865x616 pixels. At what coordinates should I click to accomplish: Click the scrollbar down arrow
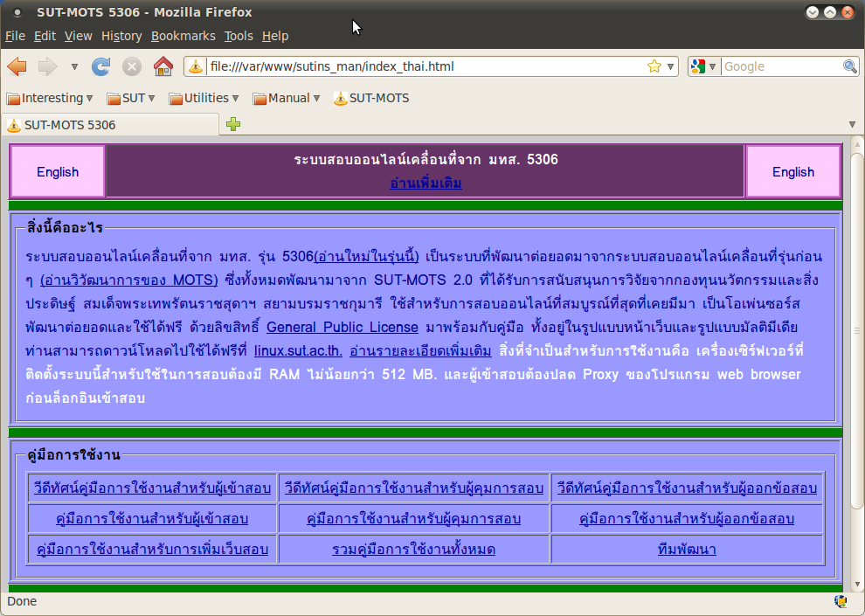point(857,585)
